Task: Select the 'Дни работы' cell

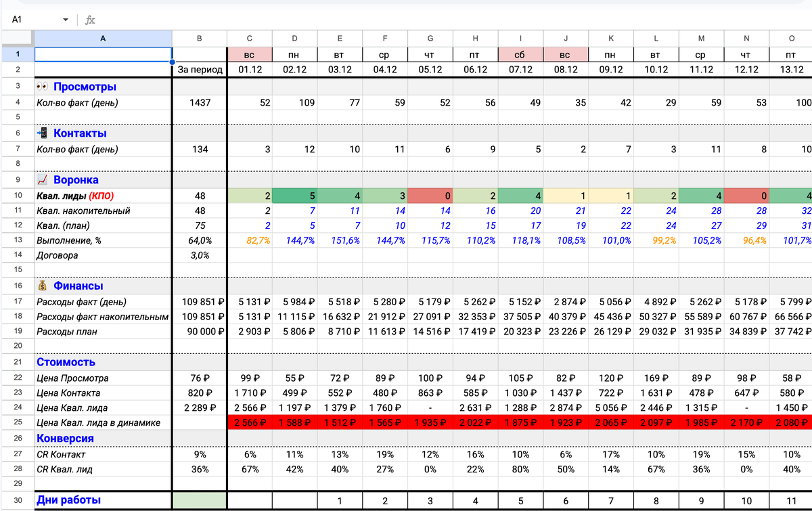Action: 103,500
